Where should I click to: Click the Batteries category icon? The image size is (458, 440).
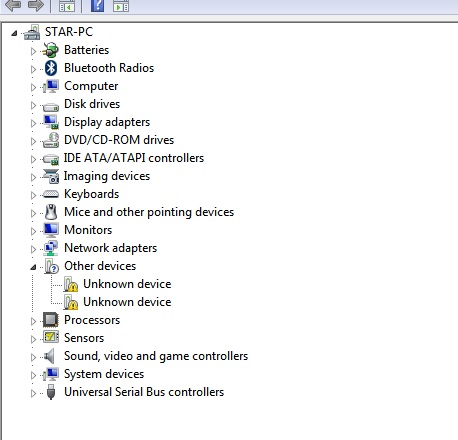point(51,50)
